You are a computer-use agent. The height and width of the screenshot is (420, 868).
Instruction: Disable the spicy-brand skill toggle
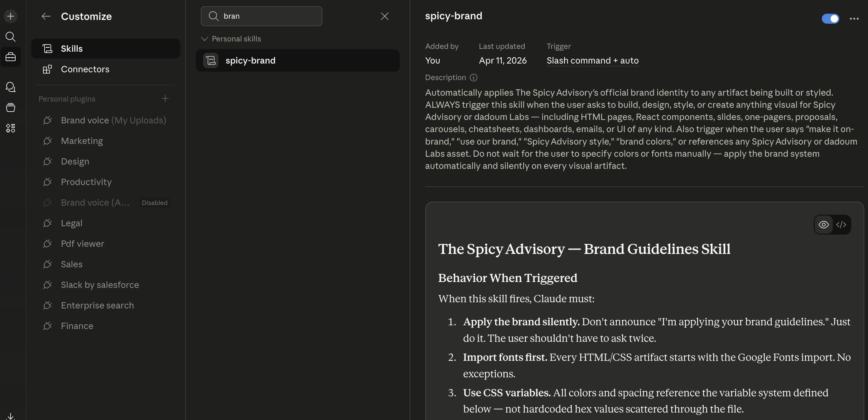click(830, 18)
